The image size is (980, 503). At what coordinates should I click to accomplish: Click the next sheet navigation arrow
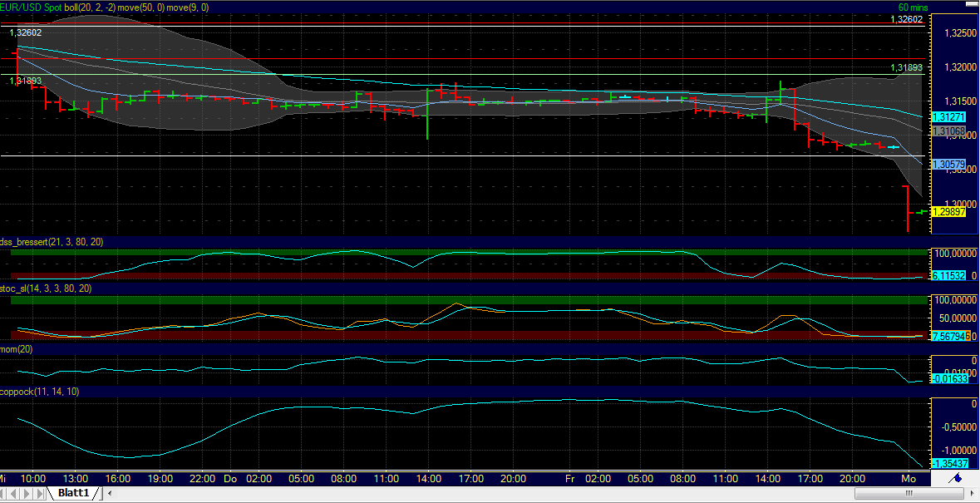[x=26, y=492]
